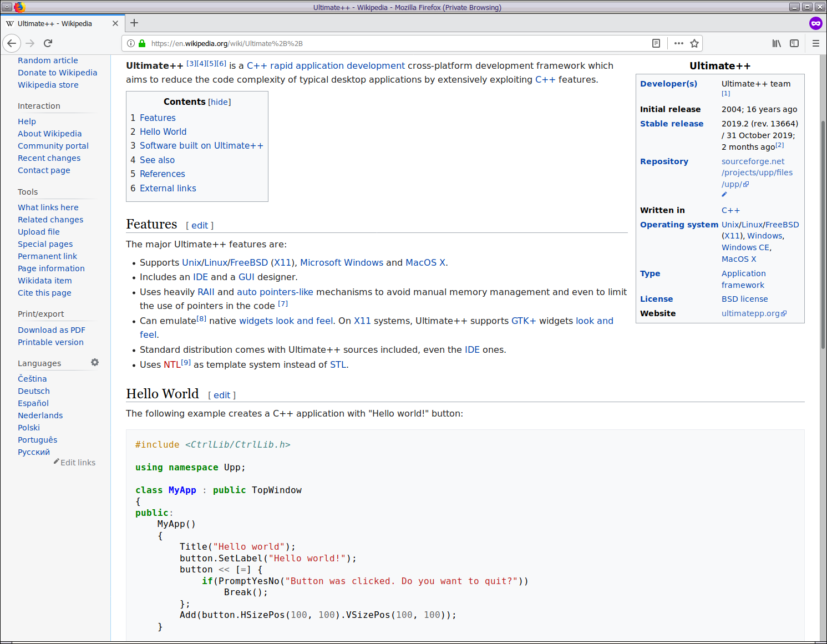Click Cite this page link
The image size is (827, 644).
pyautogui.click(x=44, y=293)
